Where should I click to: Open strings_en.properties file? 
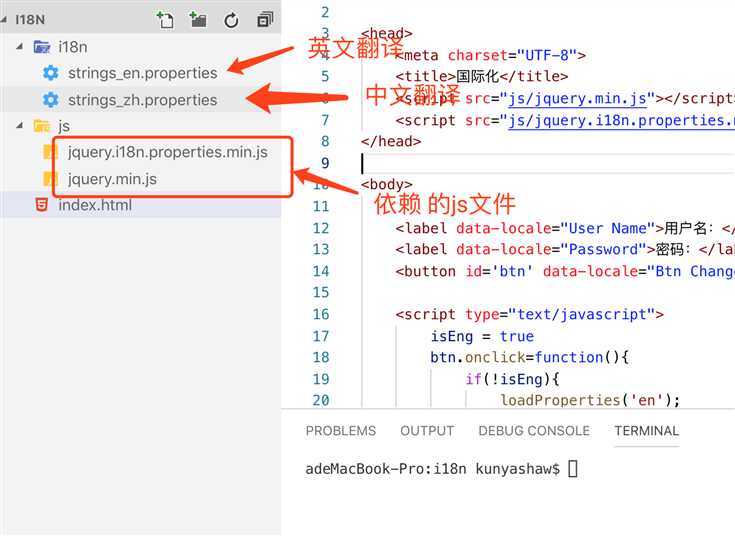tap(142, 73)
